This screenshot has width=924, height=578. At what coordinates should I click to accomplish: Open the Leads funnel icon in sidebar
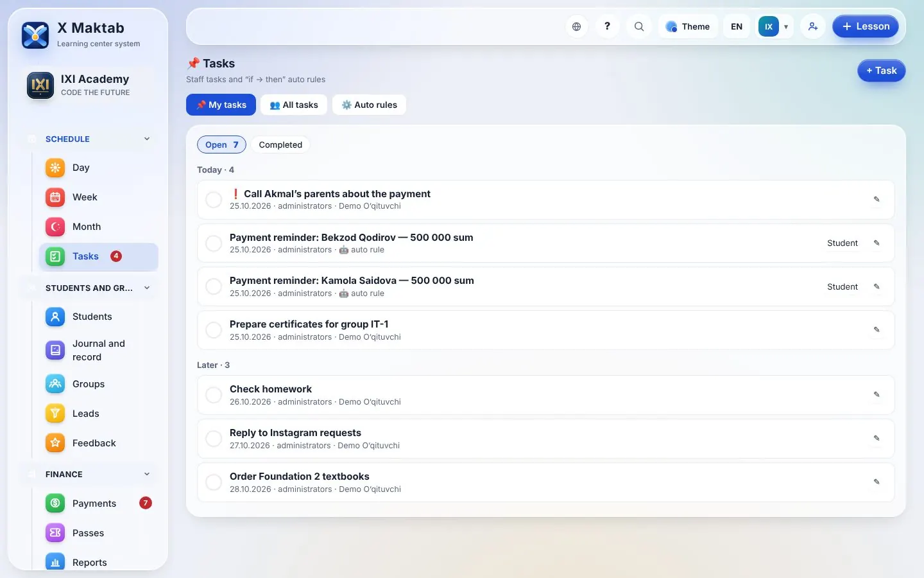(x=55, y=414)
